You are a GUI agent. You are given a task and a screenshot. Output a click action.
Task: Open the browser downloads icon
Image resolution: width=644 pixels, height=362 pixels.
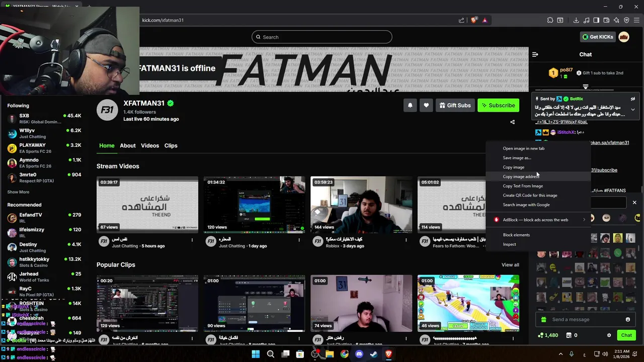coord(576,20)
